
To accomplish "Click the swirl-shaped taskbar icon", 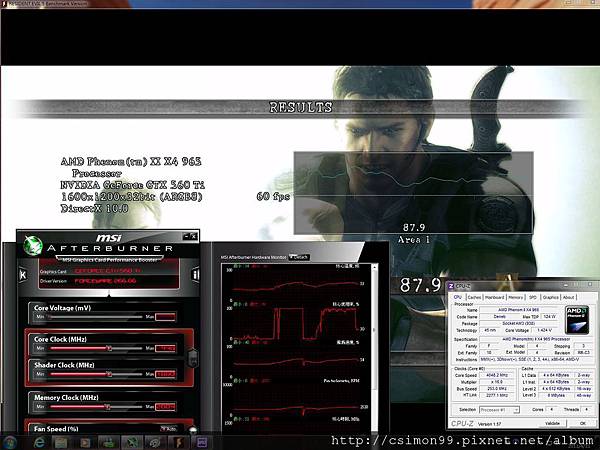I will 155,443.
